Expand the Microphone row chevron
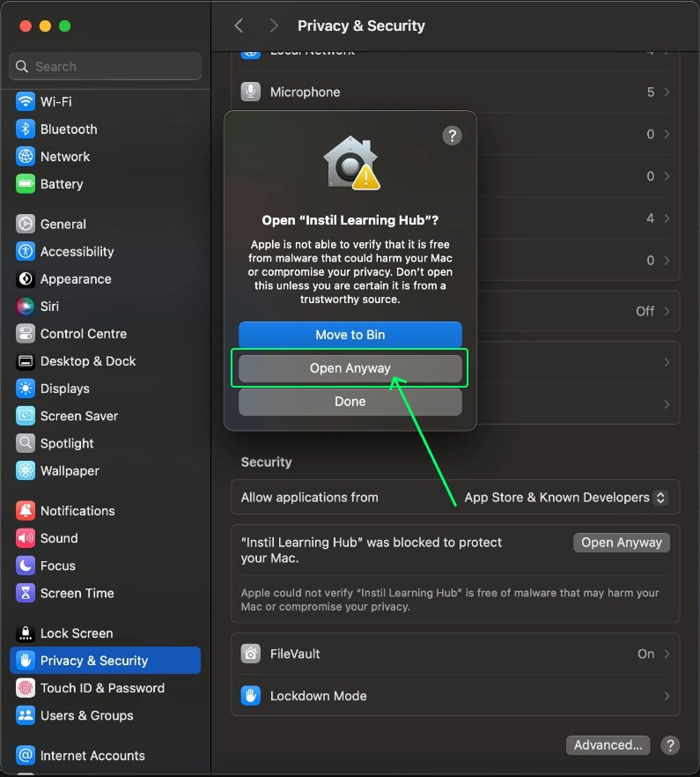 coord(667,92)
